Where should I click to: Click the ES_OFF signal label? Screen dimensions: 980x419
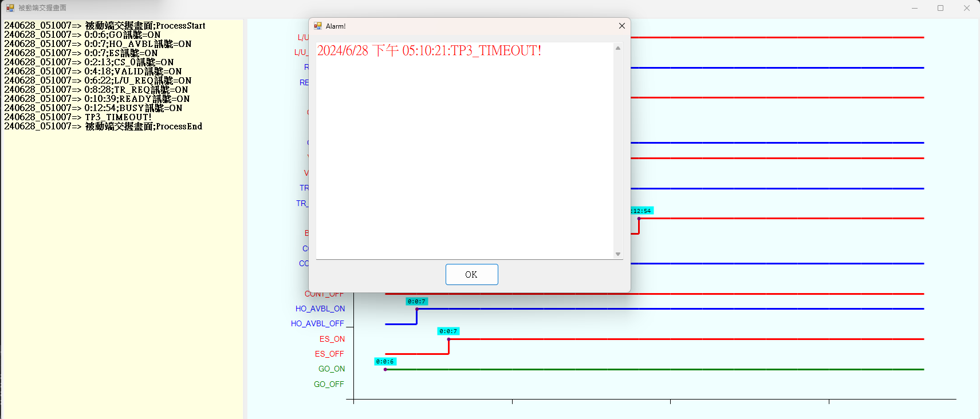[329, 354]
